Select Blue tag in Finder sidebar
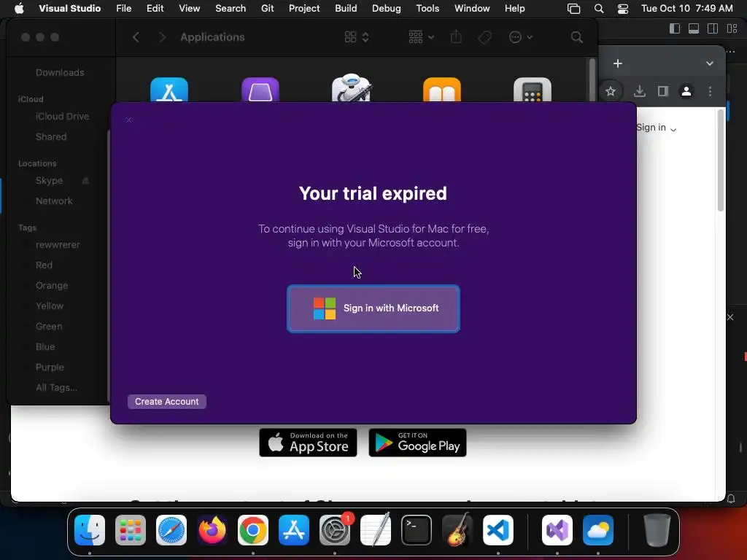The height and width of the screenshot is (560, 747). tap(45, 347)
